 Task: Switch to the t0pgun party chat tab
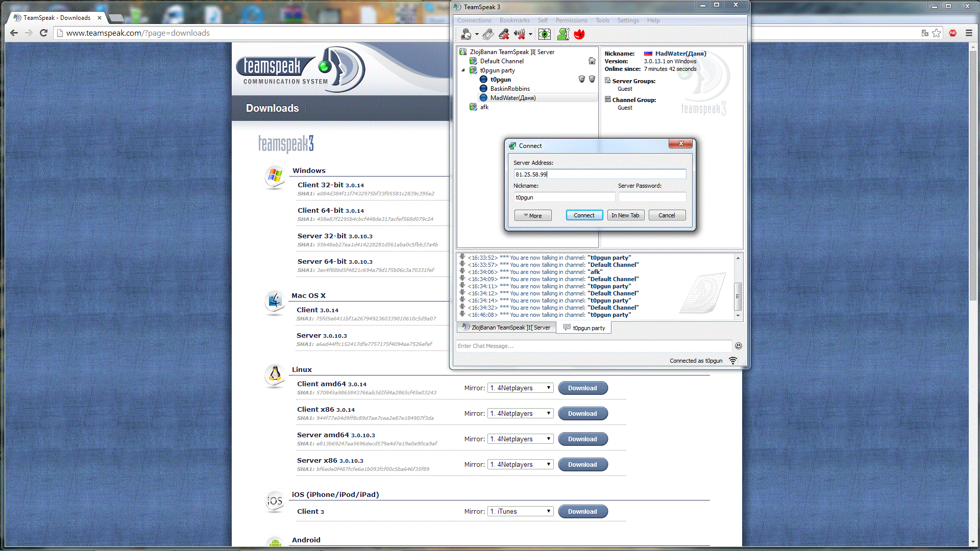tap(584, 328)
